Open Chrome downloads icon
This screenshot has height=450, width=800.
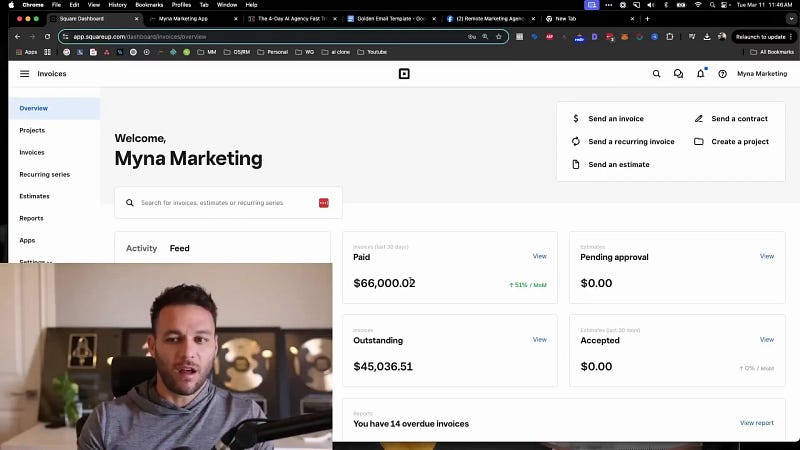click(x=707, y=37)
